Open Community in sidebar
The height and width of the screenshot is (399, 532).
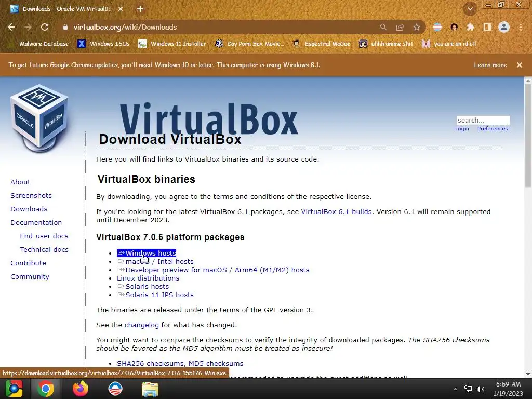pos(30,277)
